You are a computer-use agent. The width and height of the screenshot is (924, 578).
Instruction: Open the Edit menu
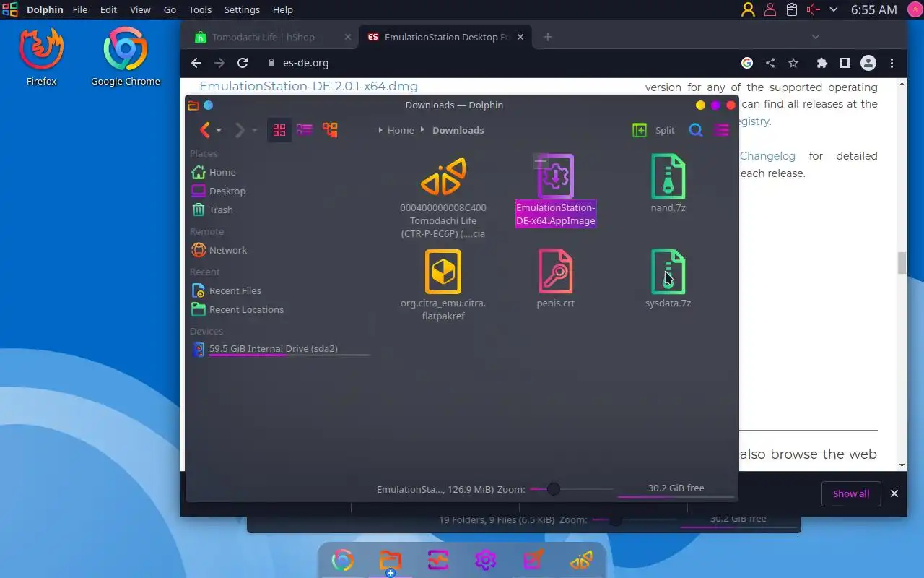point(108,9)
